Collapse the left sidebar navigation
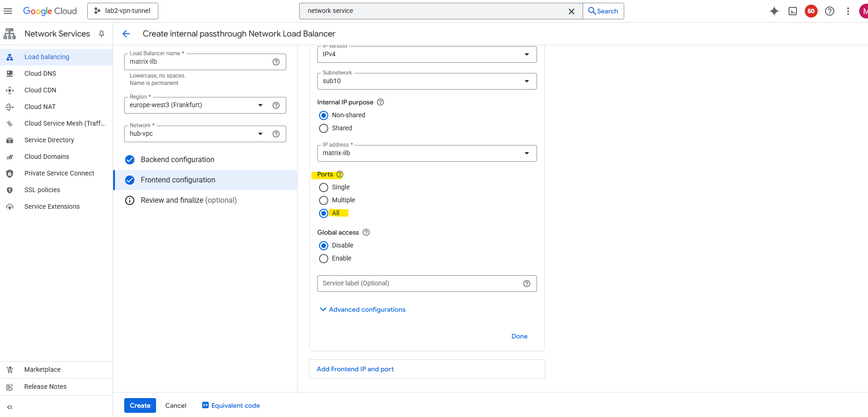The width and height of the screenshot is (868, 417). (x=9, y=407)
